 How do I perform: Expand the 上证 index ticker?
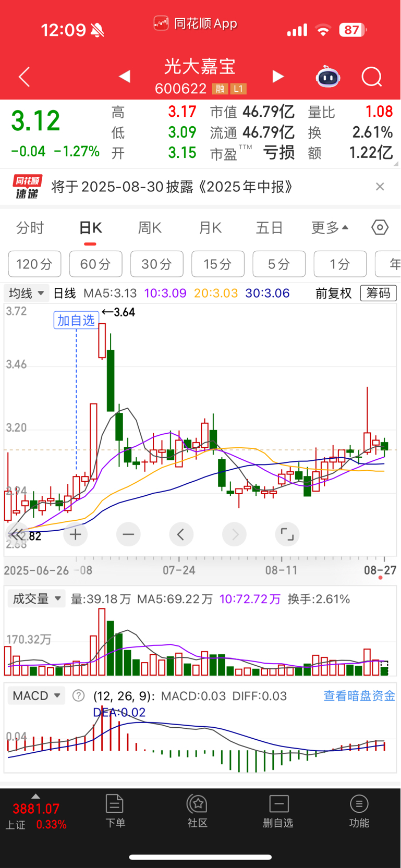[35, 812]
